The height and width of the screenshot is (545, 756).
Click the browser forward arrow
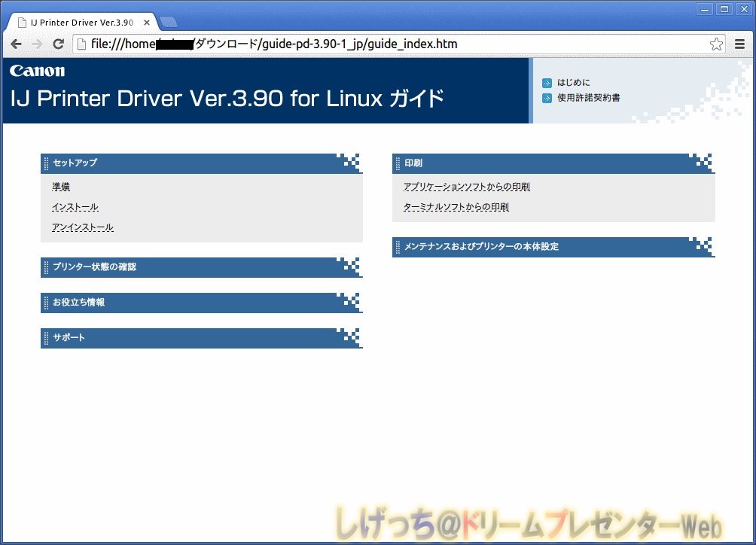pos(37,44)
